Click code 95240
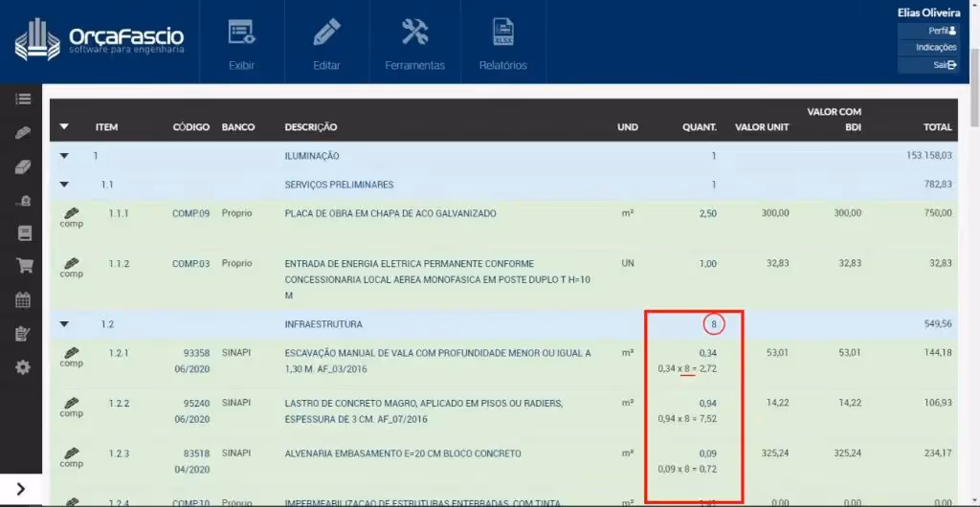The height and width of the screenshot is (507, 980). tap(197, 404)
